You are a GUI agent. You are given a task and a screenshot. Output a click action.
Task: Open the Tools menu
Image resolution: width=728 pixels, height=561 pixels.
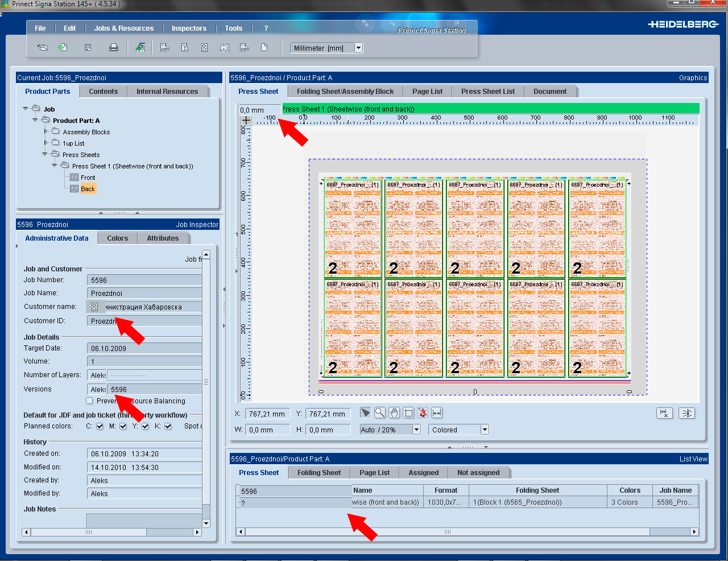tap(233, 28)
